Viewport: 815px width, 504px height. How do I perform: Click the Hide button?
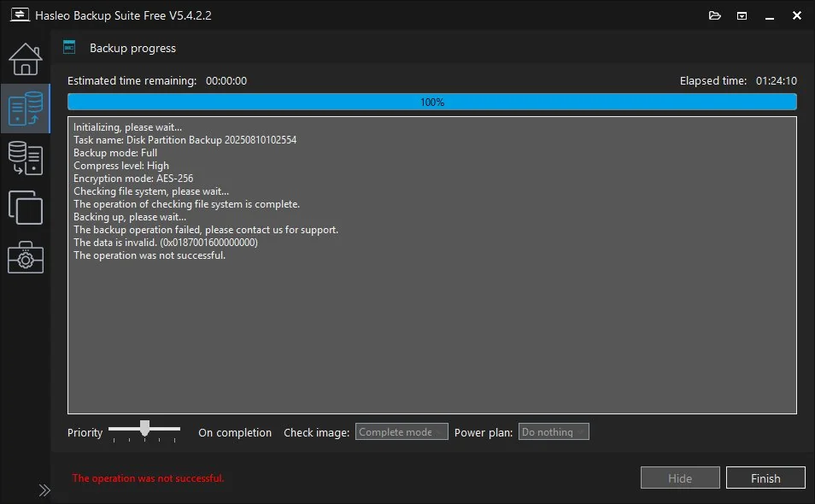pyautogui.click(x=680, y=478)
